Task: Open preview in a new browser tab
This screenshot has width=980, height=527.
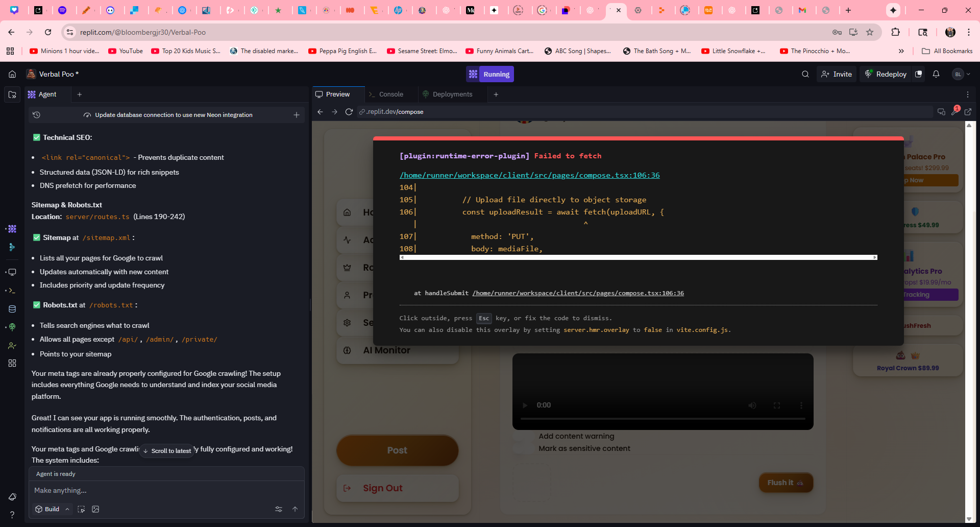Action: tap(968, 112)
